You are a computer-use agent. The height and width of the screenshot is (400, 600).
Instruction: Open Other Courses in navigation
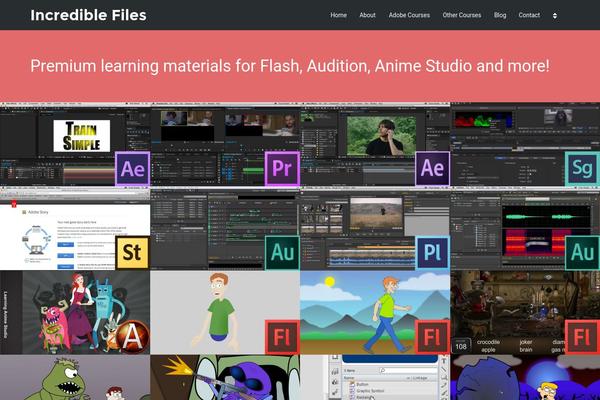(461, 15)
